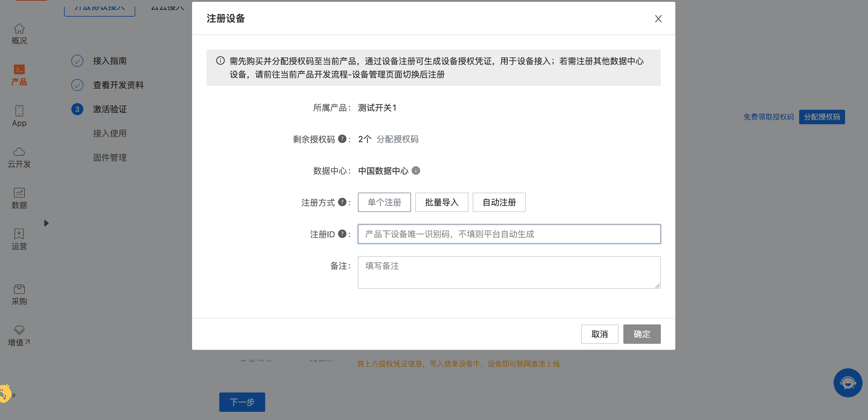This screenshot has height=420, width=868.
Task: Click the 中国数据中心 value text
Action: [383, 171]
